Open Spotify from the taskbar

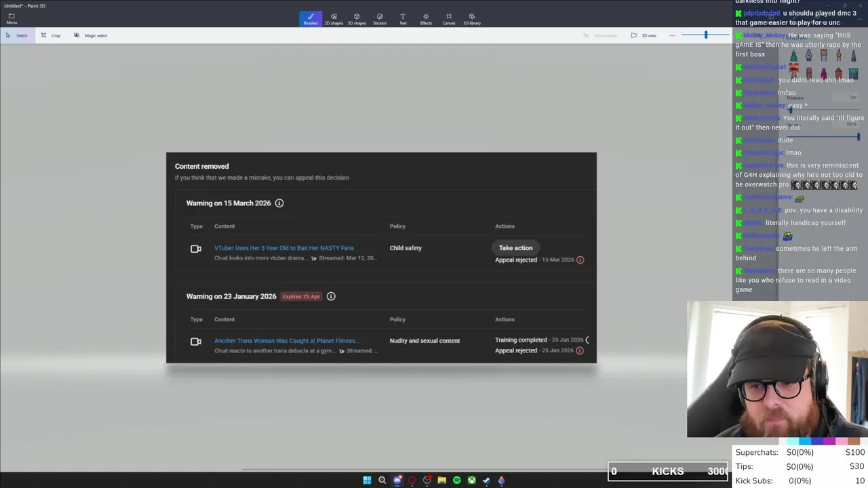[x=456, y=481]
